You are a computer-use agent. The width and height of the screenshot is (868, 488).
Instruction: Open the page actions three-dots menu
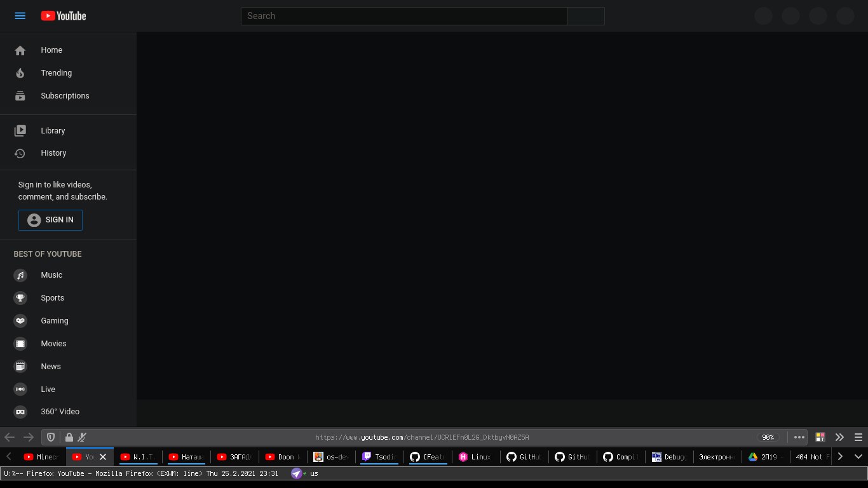[x=799, y=437]
